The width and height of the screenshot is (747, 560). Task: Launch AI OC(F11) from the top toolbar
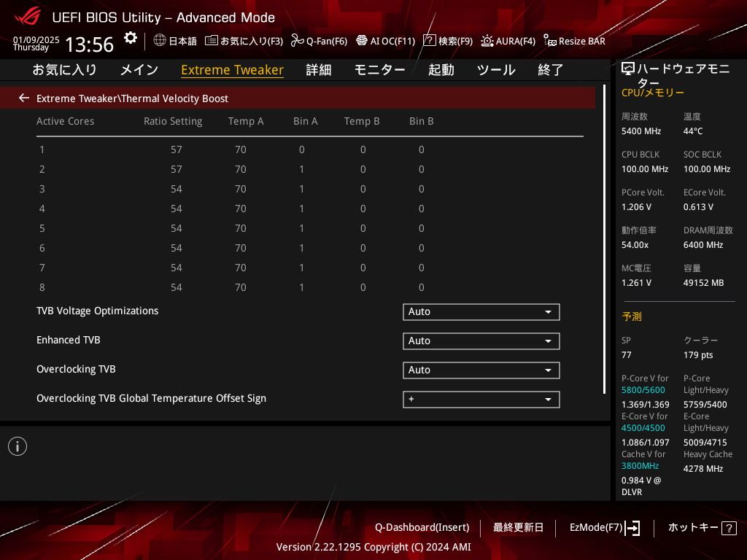tap(385, 41)
